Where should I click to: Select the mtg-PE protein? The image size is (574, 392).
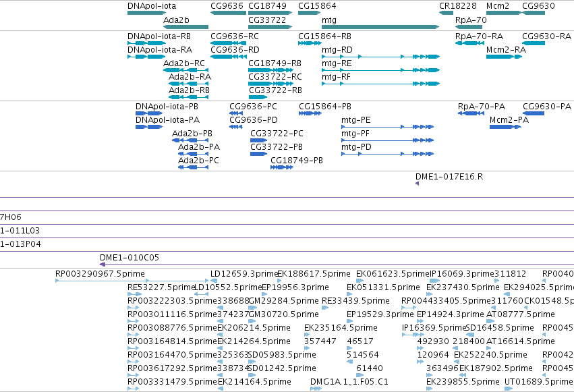coord(388,127)
